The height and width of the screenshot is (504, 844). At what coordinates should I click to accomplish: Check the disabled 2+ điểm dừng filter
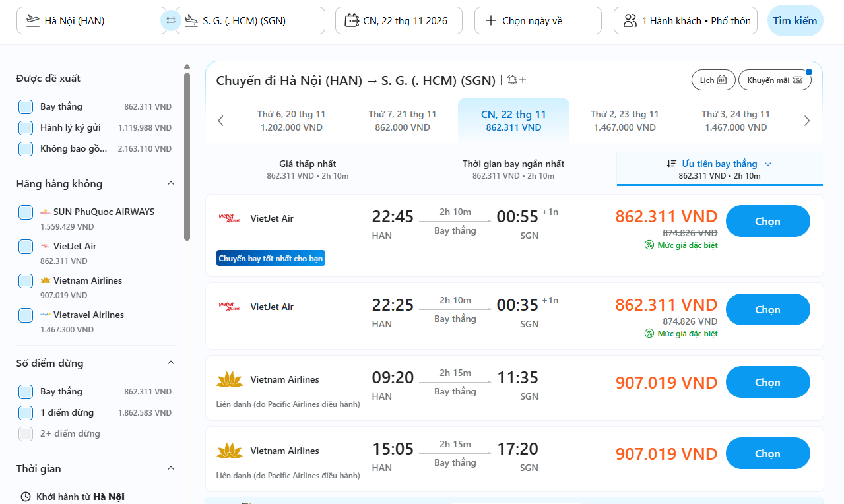tap(26, 433)
